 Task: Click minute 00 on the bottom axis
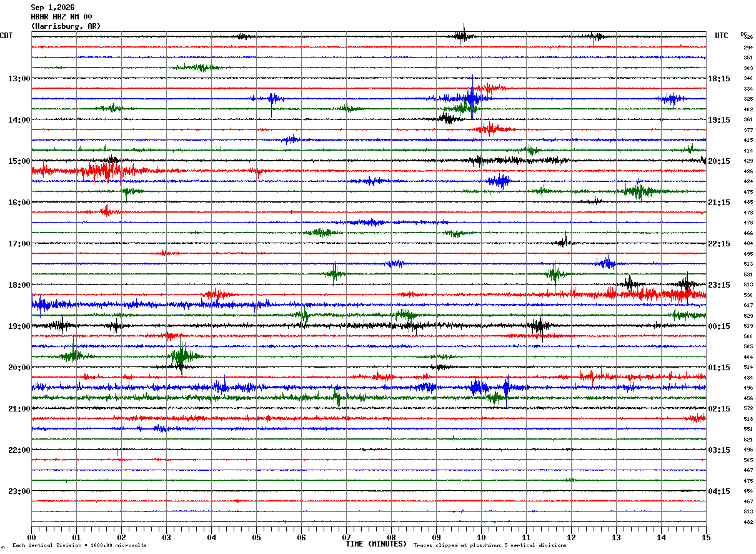[31, 537]
